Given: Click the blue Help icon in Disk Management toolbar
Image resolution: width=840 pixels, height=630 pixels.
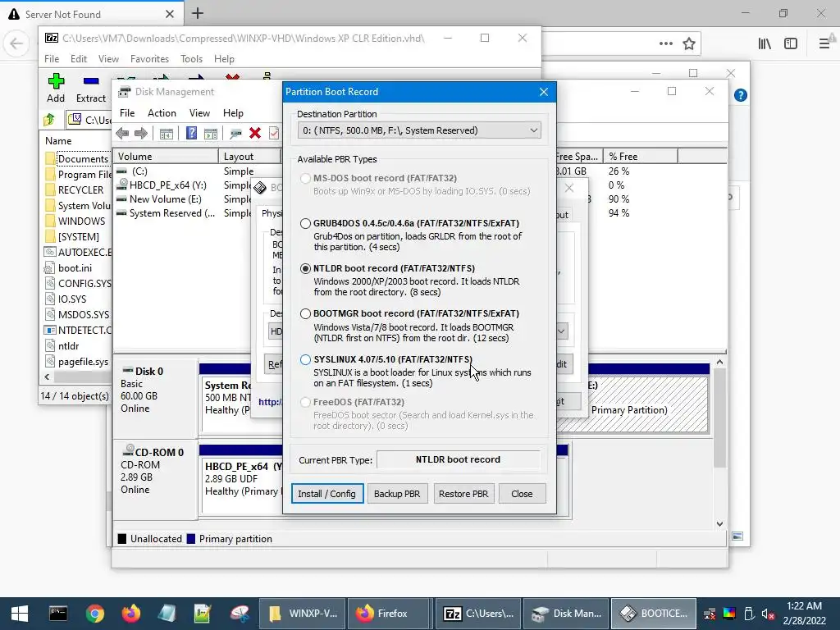Looking at the screenshot, I should [x=191, y=133].
